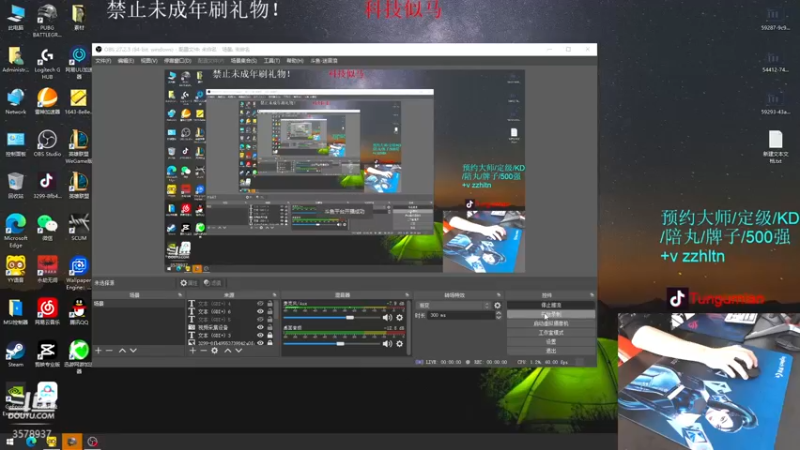The width and height of the screenshot is (800, 450).
Task: Float the 控件 dock panel
Action: (x=592, y=295)
